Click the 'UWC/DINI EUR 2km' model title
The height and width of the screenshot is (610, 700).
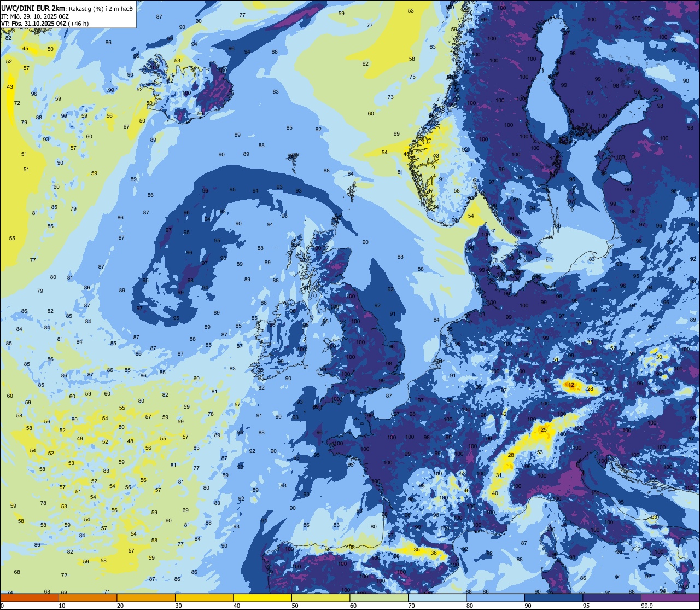[x=33, y=8]
